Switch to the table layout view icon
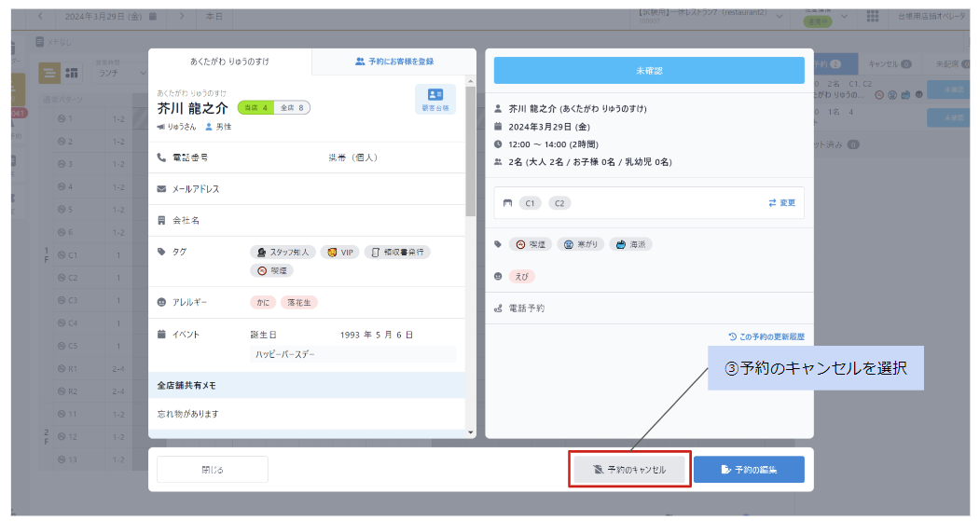This screenshot has height=521, width=980. (x=72, y=73)
